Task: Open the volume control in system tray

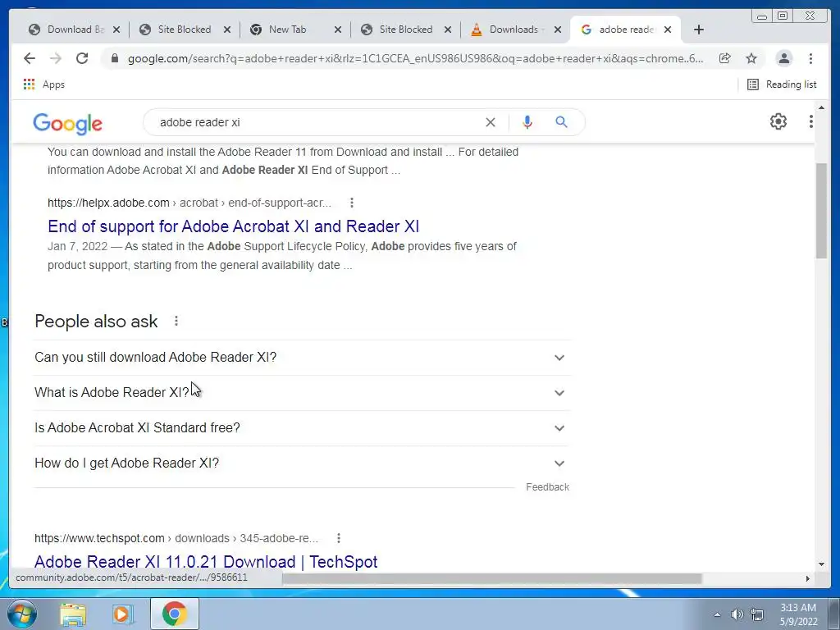Action: [737, 614]
